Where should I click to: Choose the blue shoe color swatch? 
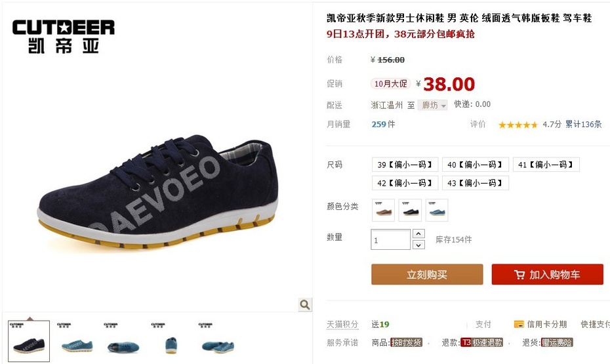coord(437,210)
